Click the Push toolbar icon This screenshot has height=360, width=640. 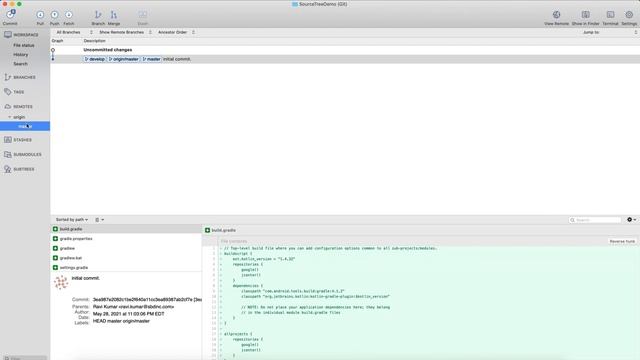[x=54, y=17]
